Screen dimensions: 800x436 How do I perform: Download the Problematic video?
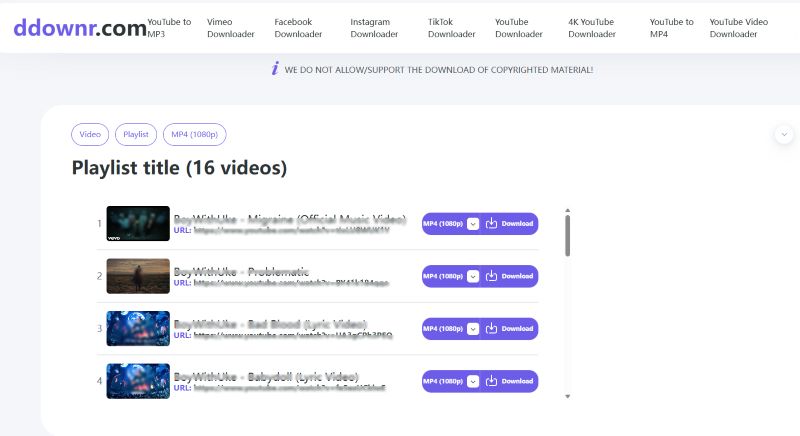coord(509,276)
